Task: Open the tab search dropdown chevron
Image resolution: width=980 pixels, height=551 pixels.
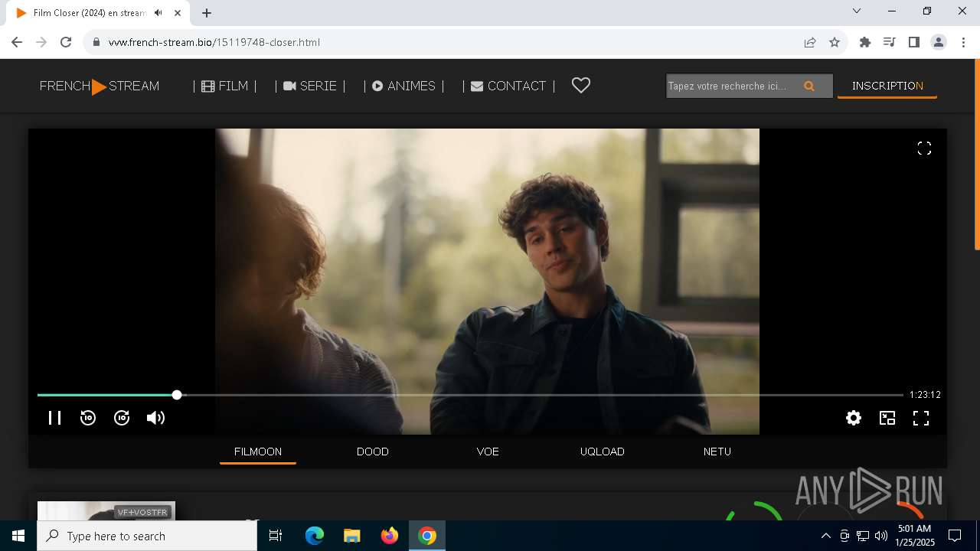Action: pos(857,11)
